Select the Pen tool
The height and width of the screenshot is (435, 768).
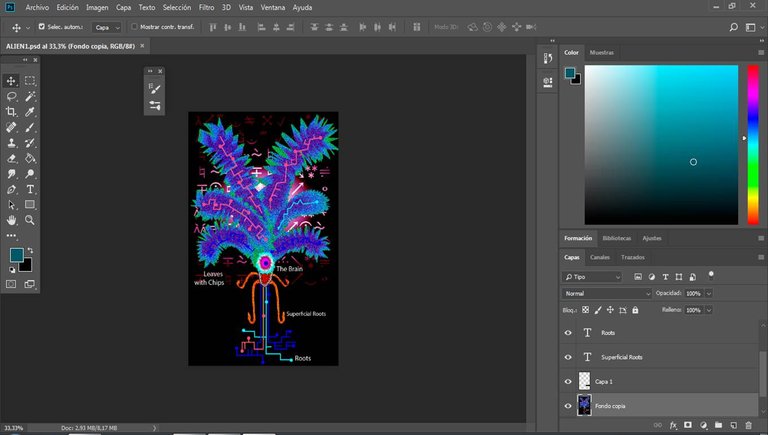click(x=11, y=190)
